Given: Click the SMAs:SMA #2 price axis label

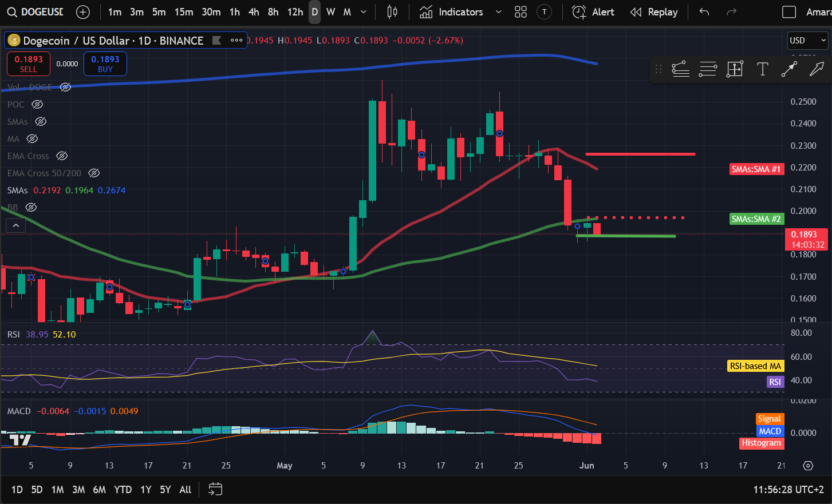Looking at the screenshot, I should [x=756, y=219].
